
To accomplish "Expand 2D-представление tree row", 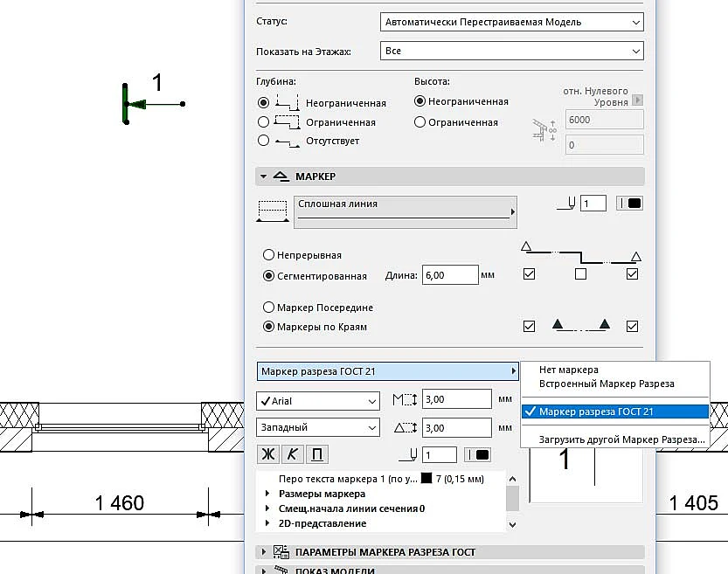I will (x=267, y=523).
